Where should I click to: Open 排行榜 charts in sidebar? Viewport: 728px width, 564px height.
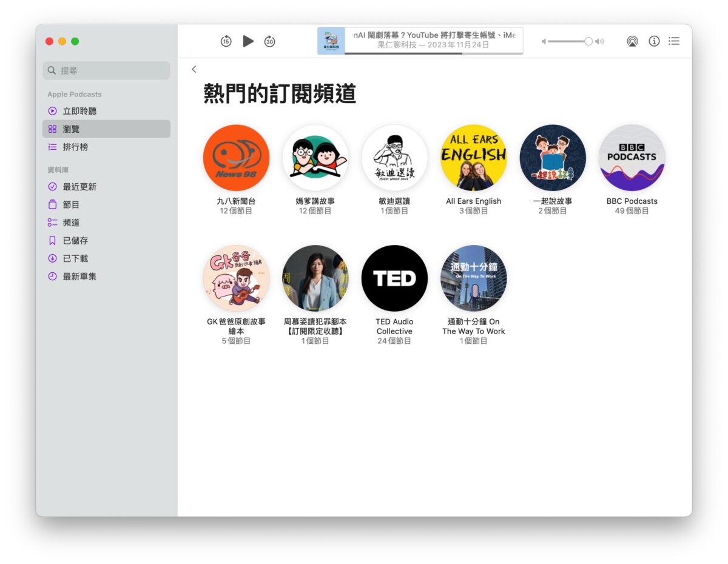106,147
